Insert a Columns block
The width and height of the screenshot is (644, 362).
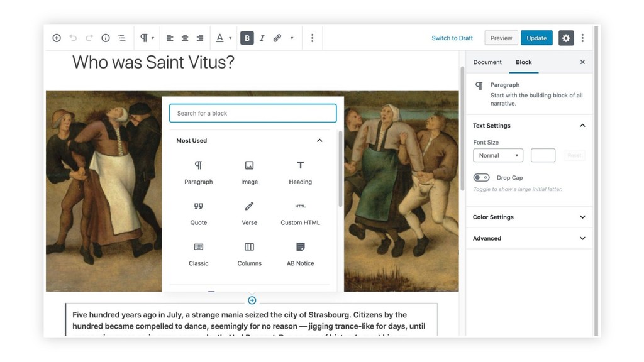coord(249,254)
